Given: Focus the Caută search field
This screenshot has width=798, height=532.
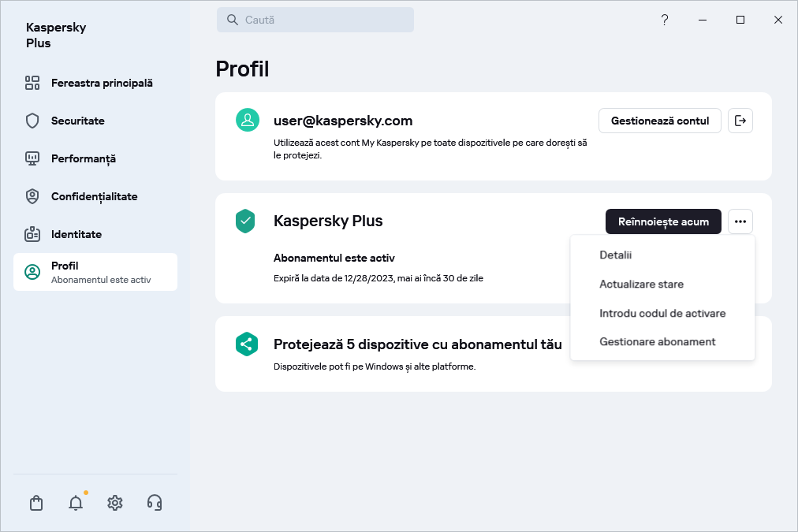Looking at the screenshot, I should [315, 20].
